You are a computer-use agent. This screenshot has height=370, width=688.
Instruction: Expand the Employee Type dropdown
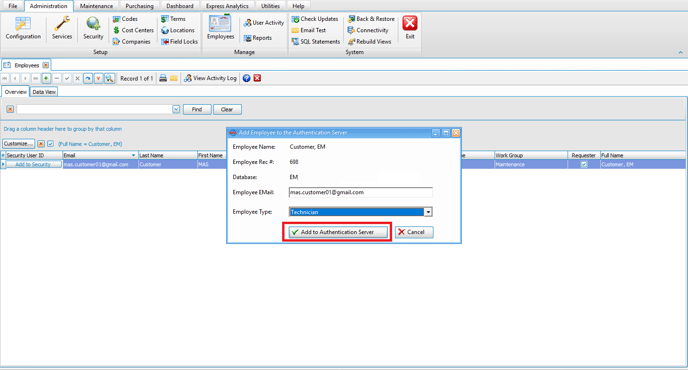(428, 212)
